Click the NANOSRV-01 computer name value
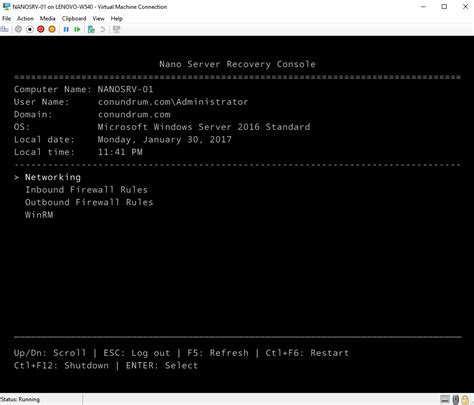The image size is (474, 405). pos(125,89)
